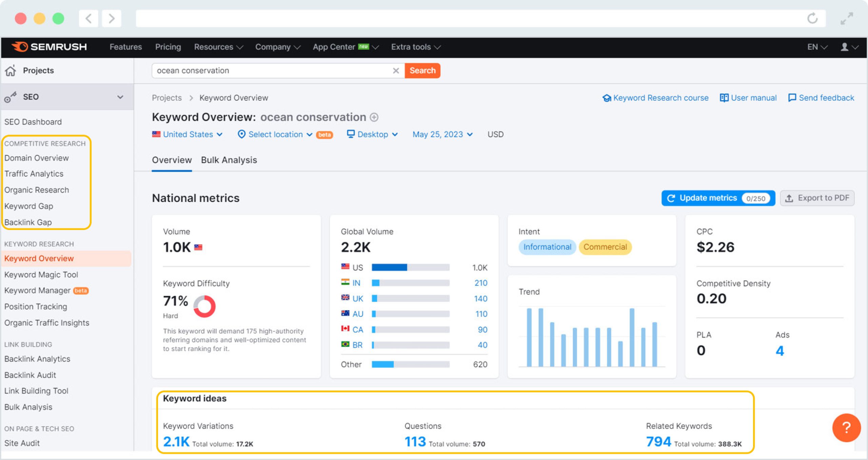This screenshot has width=868, height=460.
Task: Click the Informational intent tag
Action: click(547, 247)
